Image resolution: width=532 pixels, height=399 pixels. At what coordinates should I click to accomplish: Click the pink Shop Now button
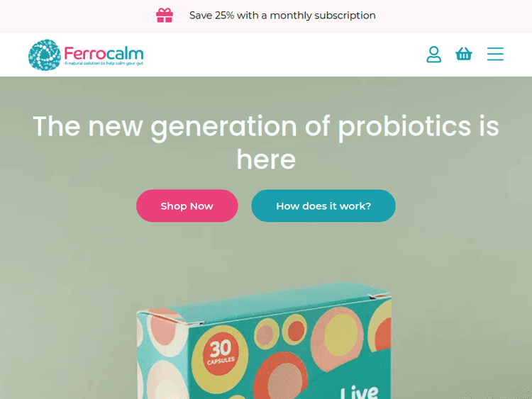(187, 206)
